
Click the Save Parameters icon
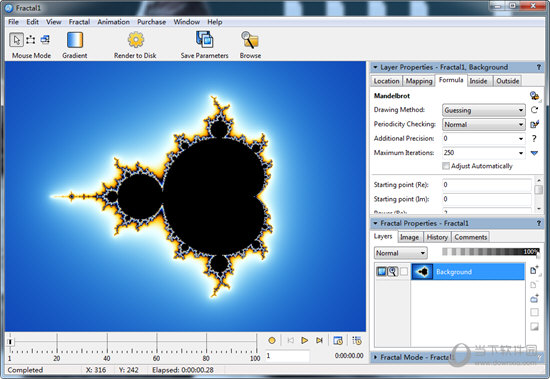point(204,39)
